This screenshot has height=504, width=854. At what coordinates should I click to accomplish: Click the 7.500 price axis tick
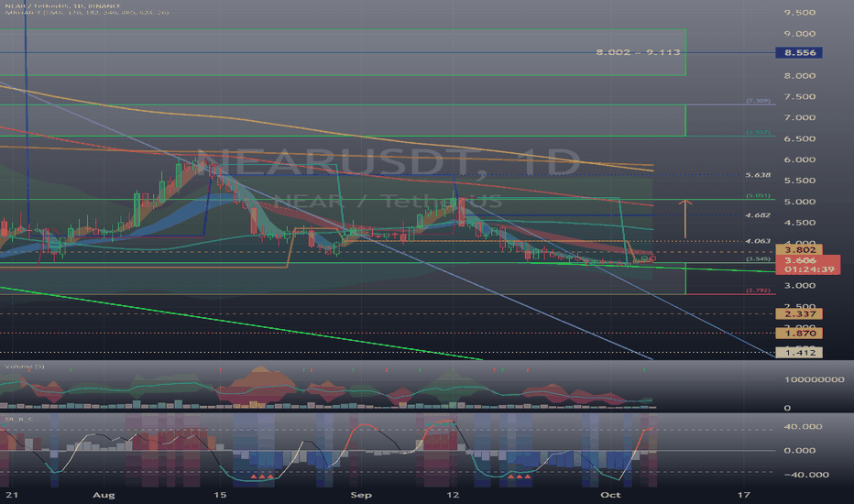coord(800,97)
